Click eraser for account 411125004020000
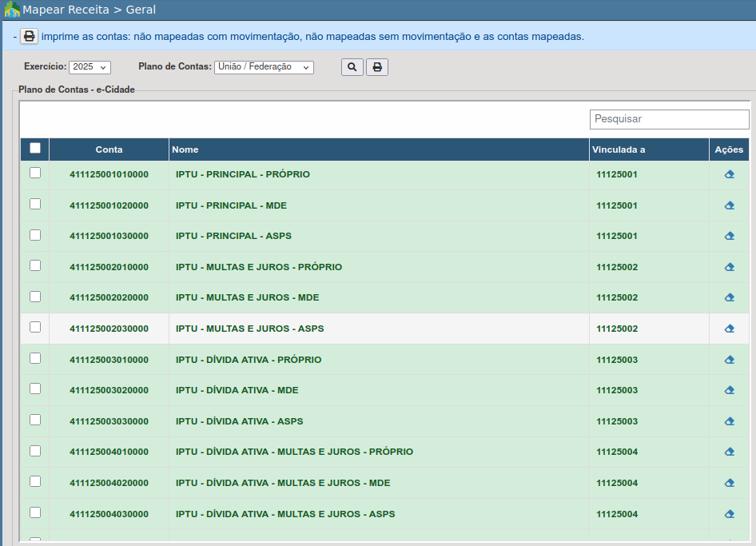Image resolution: width=756 pixels, height=546 pixels. click(729, 483)
